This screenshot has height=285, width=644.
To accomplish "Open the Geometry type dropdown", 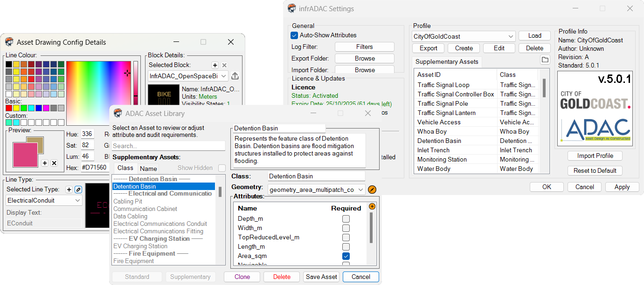I will coord(317,190).
